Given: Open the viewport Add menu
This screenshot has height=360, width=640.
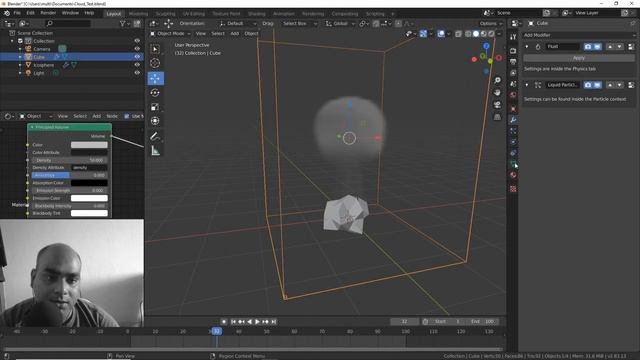Looking at the screenshot, I should [235, 33].
